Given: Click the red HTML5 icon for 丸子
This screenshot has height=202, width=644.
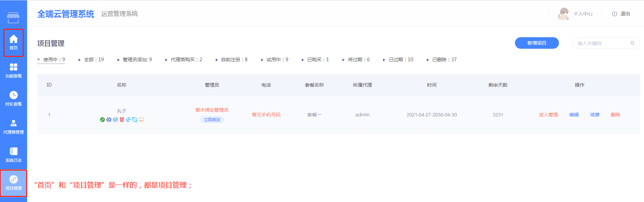Looking at the screenshot, I should [x=122, y=119].
